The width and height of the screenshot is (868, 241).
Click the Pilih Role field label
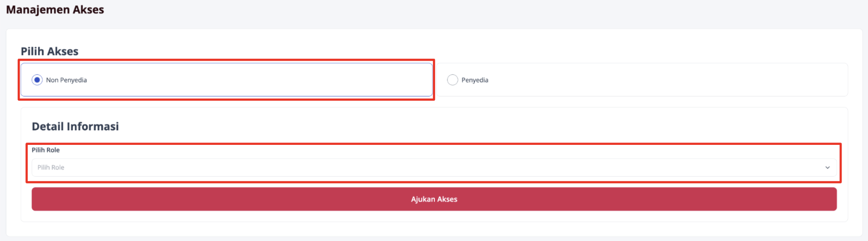[x=45, y=150]
